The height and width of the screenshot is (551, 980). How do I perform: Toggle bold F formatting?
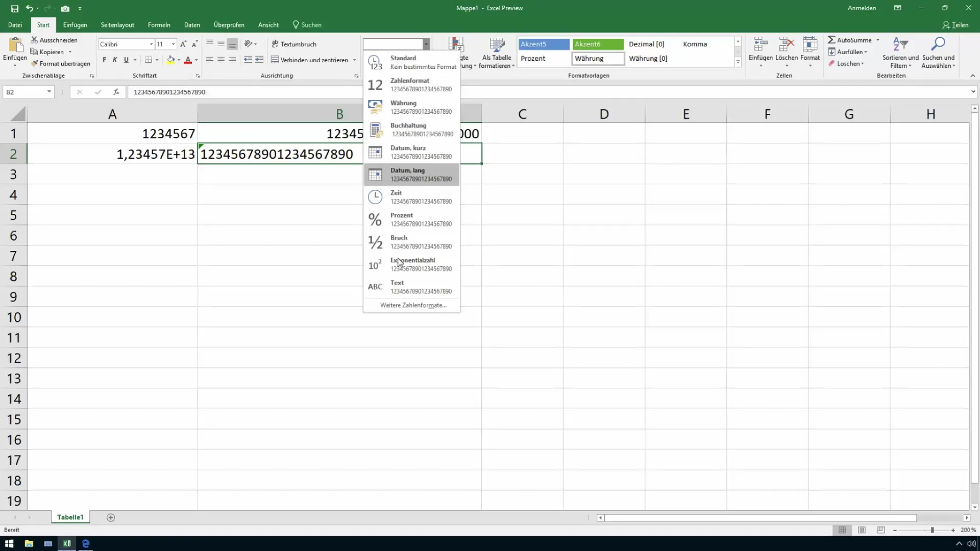pyautogui.click(x=104, y=60)
